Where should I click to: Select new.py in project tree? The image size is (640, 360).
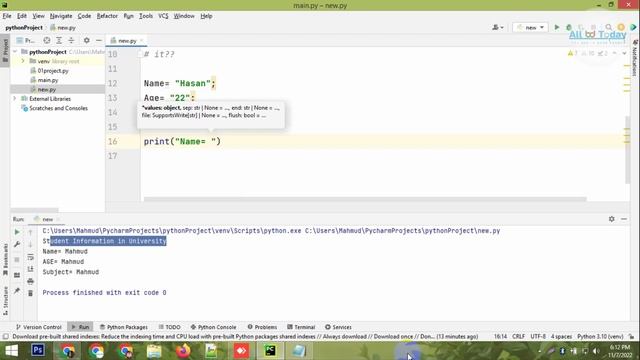pos(47,89)
